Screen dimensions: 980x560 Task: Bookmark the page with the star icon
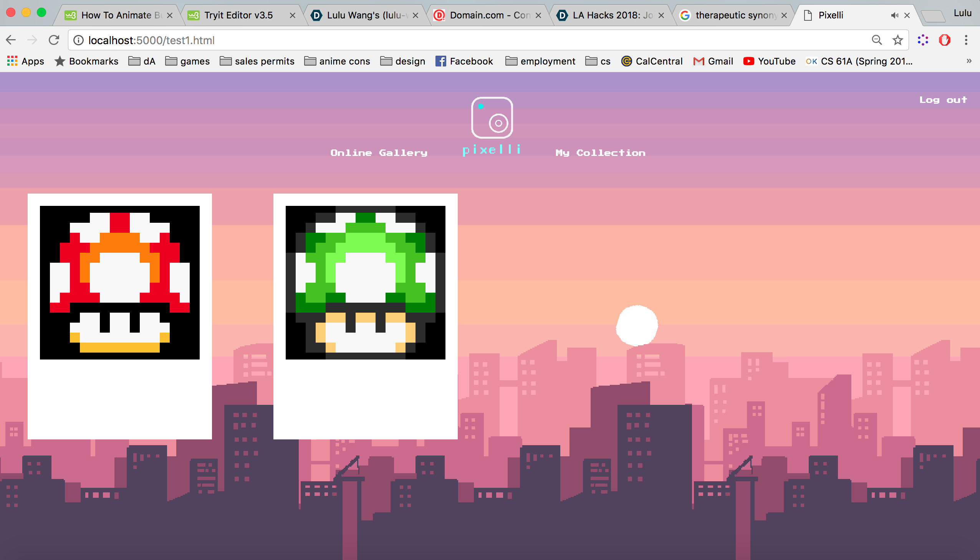point(897,40)
